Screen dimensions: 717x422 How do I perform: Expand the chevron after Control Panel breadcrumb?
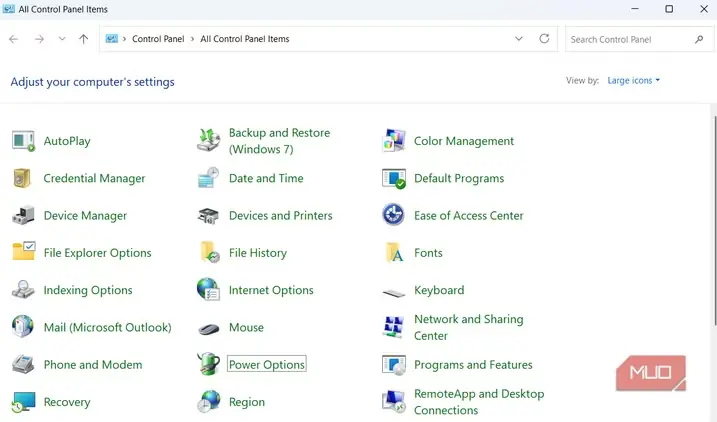tap(192, 39)
